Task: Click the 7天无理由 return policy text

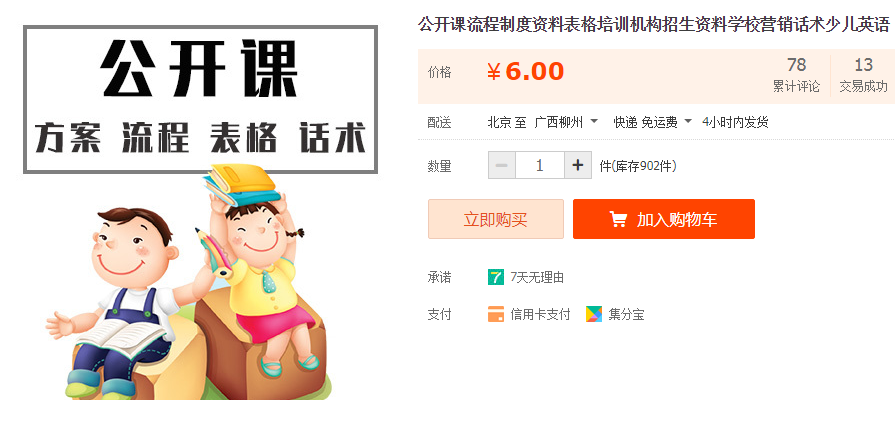Action: 537,278
